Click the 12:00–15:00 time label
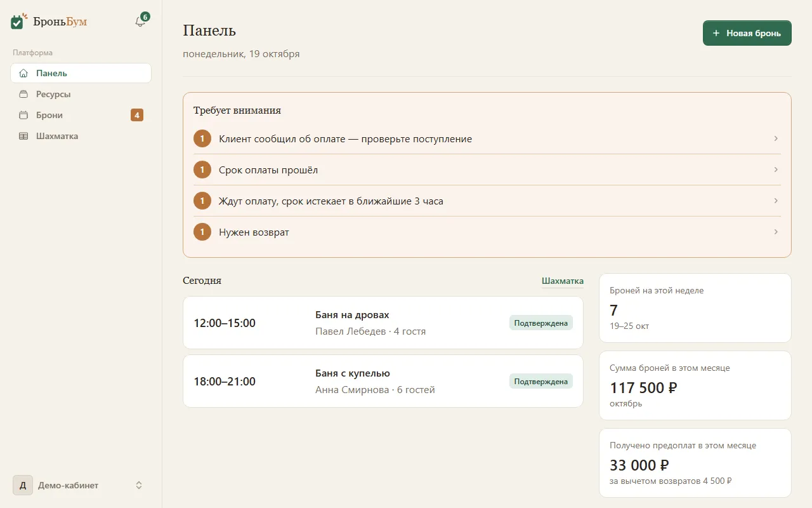Viewport: 812px width, 508px height. click(225, 323)
